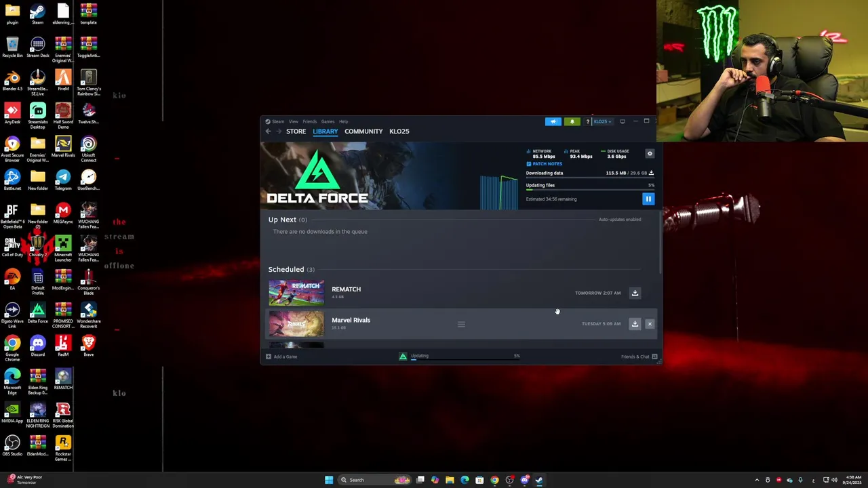Screen dimensions: 868x488
Task: Open the Games menu in Steam
Action: 328,121
